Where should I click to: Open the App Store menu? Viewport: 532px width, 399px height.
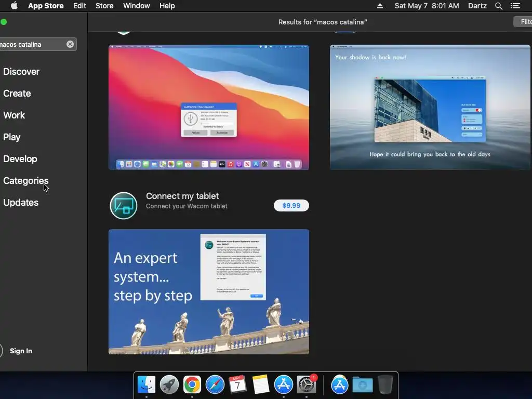click(x=46, y=6)
